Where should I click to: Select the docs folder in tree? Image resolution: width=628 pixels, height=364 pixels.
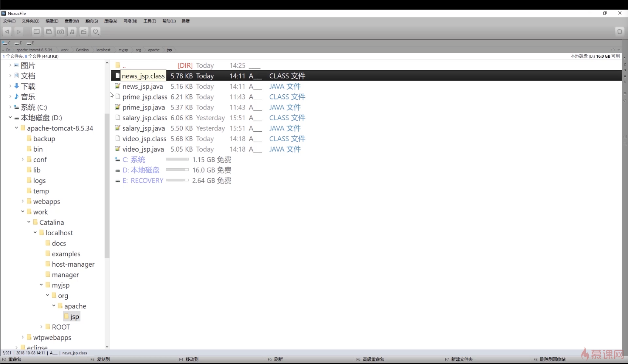tap(59, 243)
